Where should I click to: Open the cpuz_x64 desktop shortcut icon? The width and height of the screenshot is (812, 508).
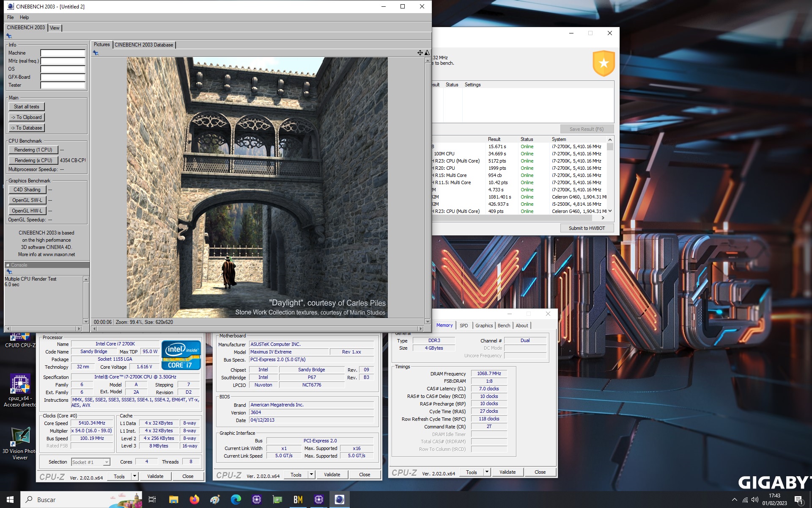[20, 390]
